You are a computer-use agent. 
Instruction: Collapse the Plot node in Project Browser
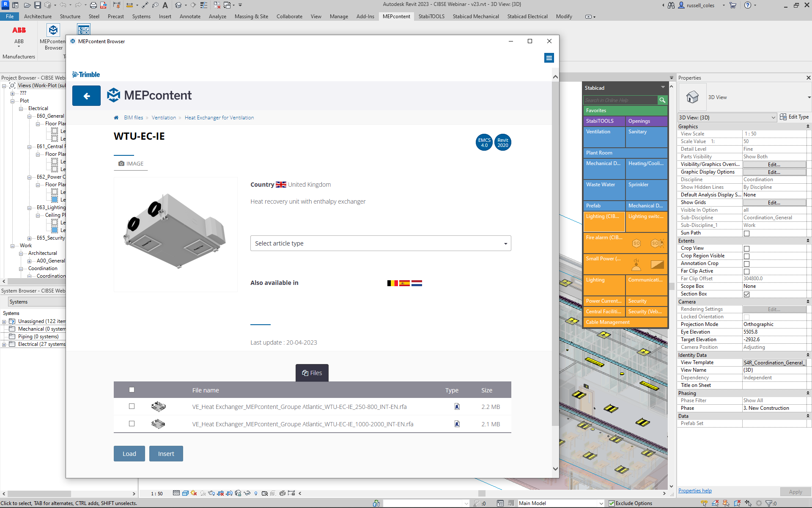(12, 101)
